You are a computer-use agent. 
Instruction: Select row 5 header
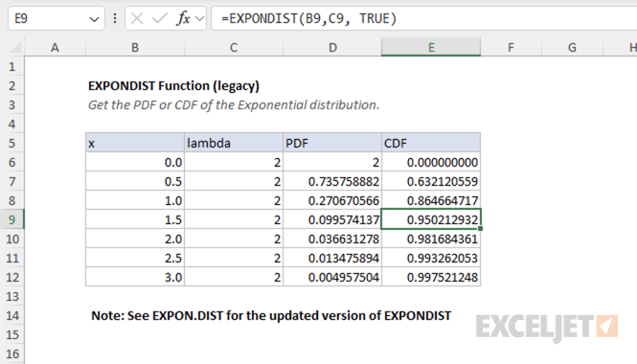[12, 143]
